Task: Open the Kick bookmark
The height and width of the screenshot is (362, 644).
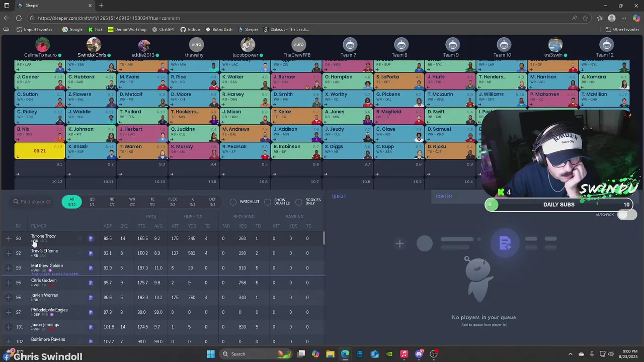Action: 95,29
